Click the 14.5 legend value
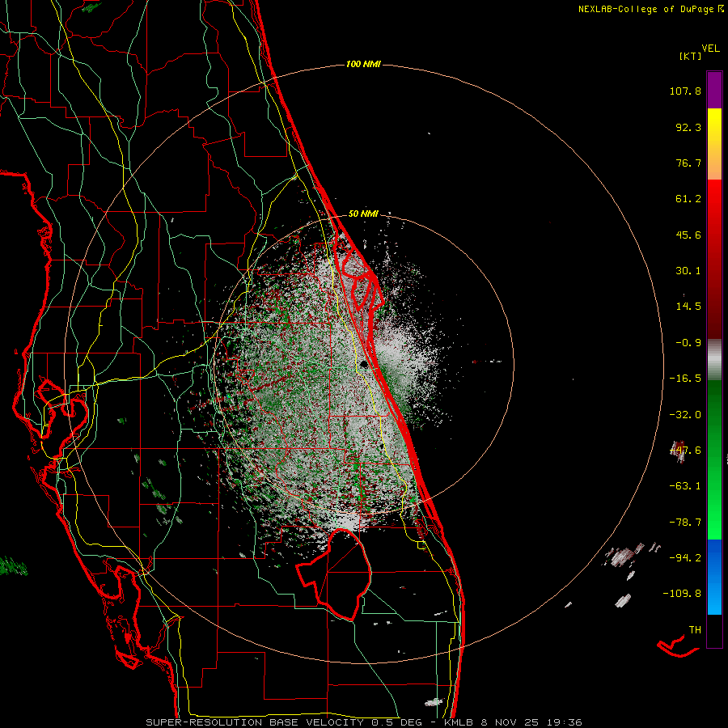Viewport: 728px width, 728px height. point(688,307)
